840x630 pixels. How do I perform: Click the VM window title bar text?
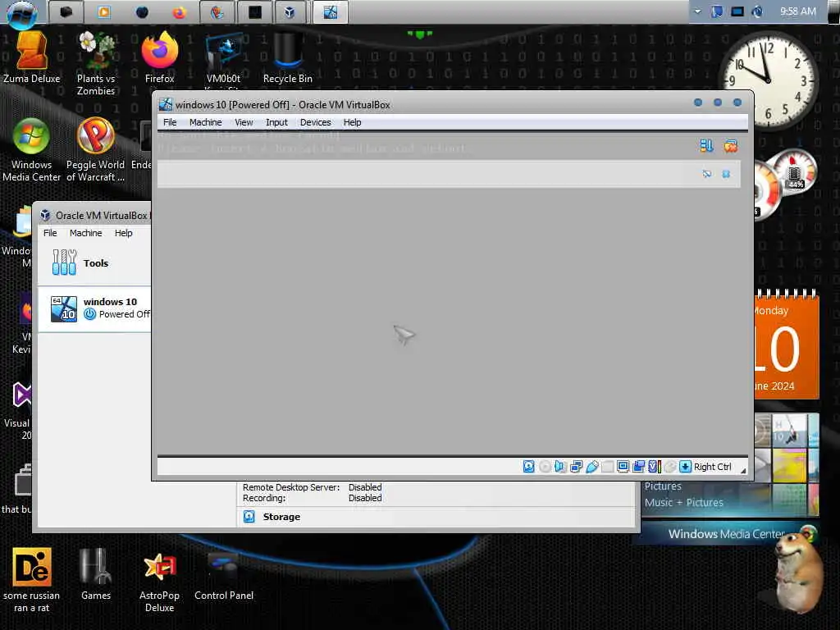point(283,105)
